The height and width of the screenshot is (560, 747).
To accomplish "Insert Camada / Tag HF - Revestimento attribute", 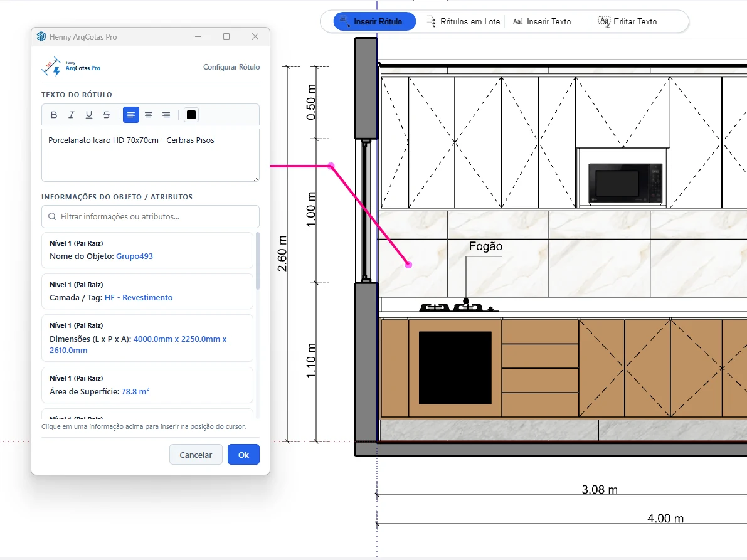I will 147,292.
